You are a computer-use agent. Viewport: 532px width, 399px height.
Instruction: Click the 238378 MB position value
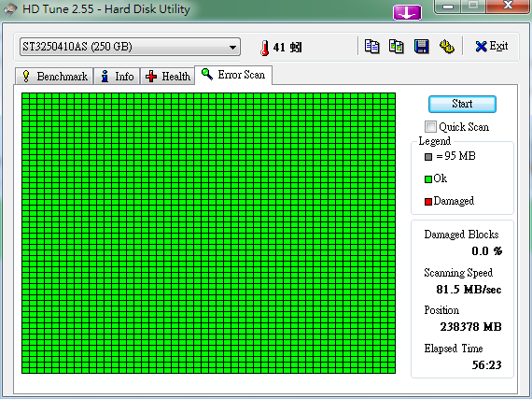coord(470,327)
